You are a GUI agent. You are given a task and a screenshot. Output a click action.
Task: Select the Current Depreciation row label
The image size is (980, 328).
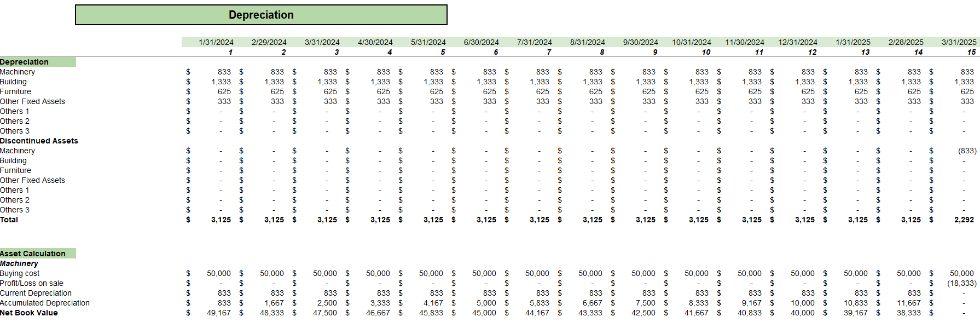pyautogui.click(x=36, y=293)
